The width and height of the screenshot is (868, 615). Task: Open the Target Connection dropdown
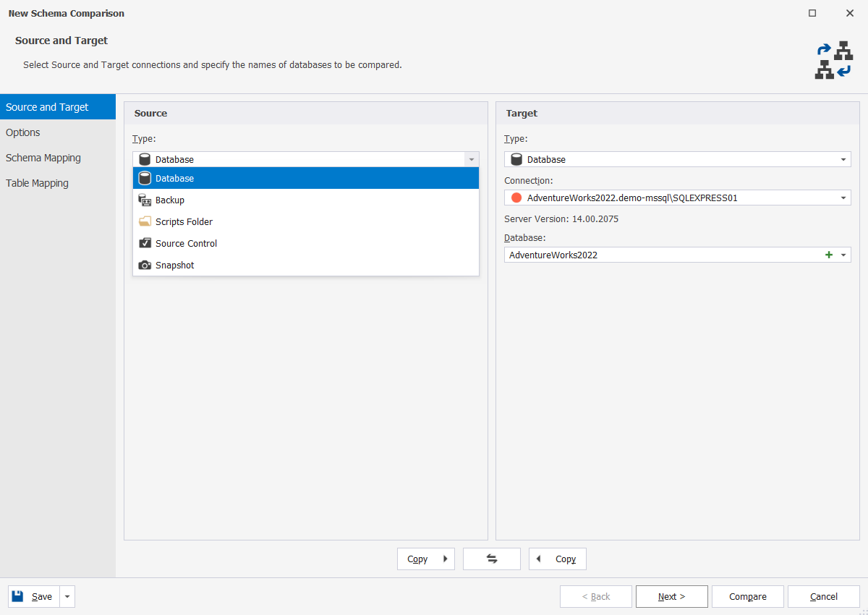coord(842,197)
